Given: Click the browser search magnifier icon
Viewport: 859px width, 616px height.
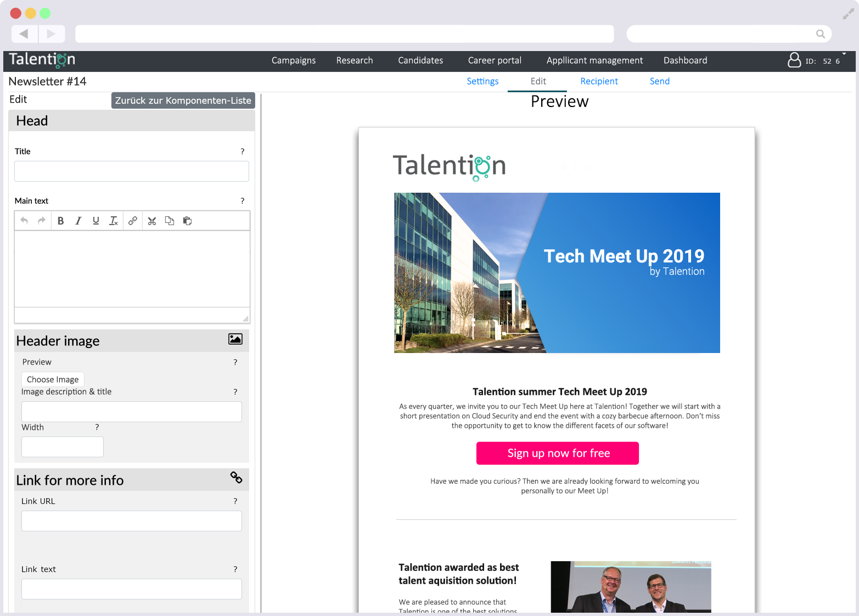Looking at the screenshot, I should point(821,34).
